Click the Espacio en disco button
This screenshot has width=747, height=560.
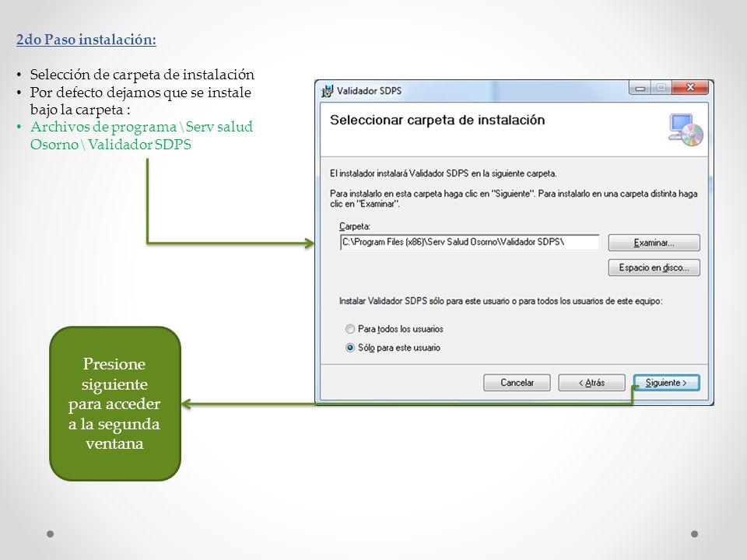[654, 268]
